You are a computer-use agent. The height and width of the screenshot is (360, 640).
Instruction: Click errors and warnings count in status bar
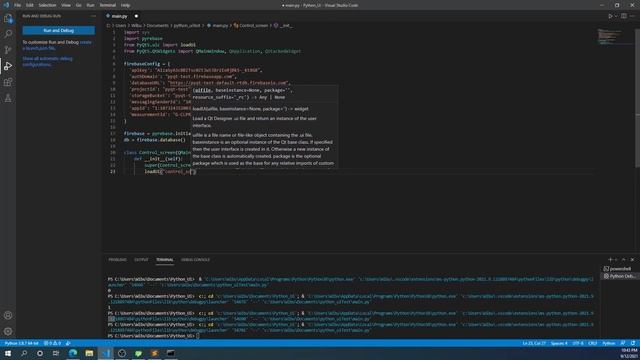point(52,343)
